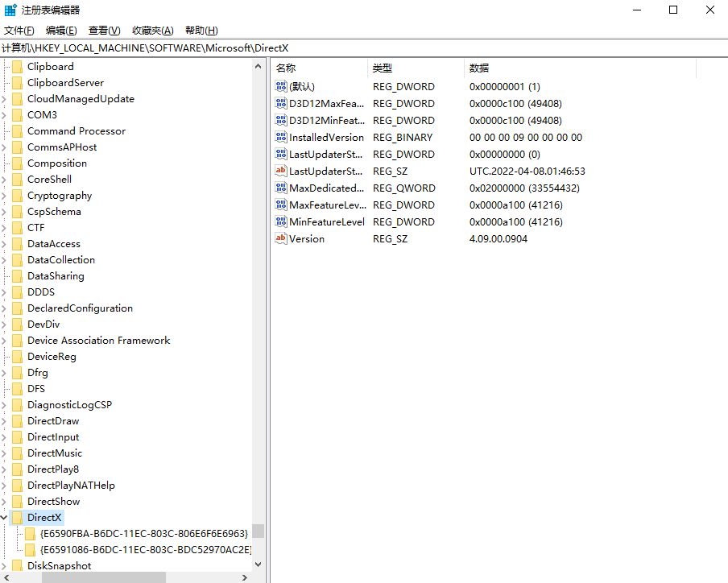
Task: Select the DataCollection key
Action: [x=61, y=260]
